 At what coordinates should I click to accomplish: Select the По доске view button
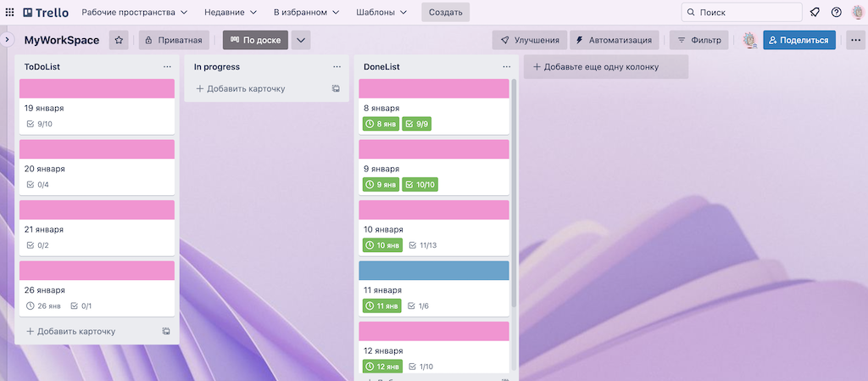pyautogui.click(x=255, y=41)
